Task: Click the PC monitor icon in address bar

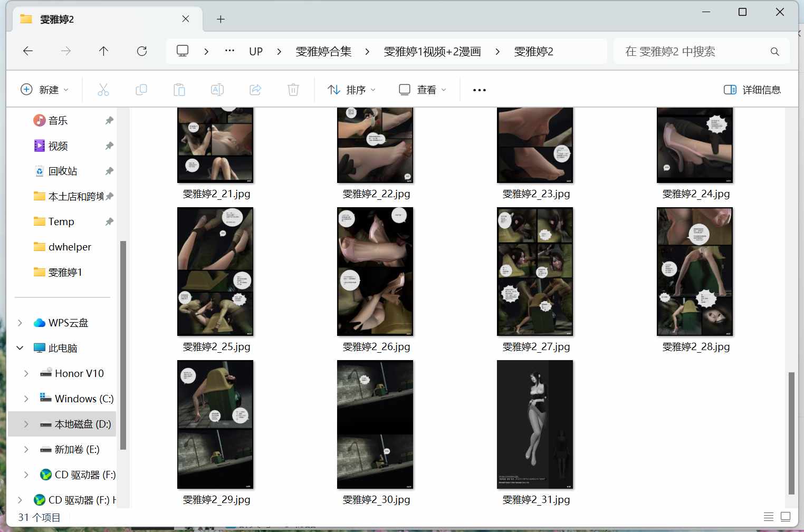Action: [x=183, y=51]
